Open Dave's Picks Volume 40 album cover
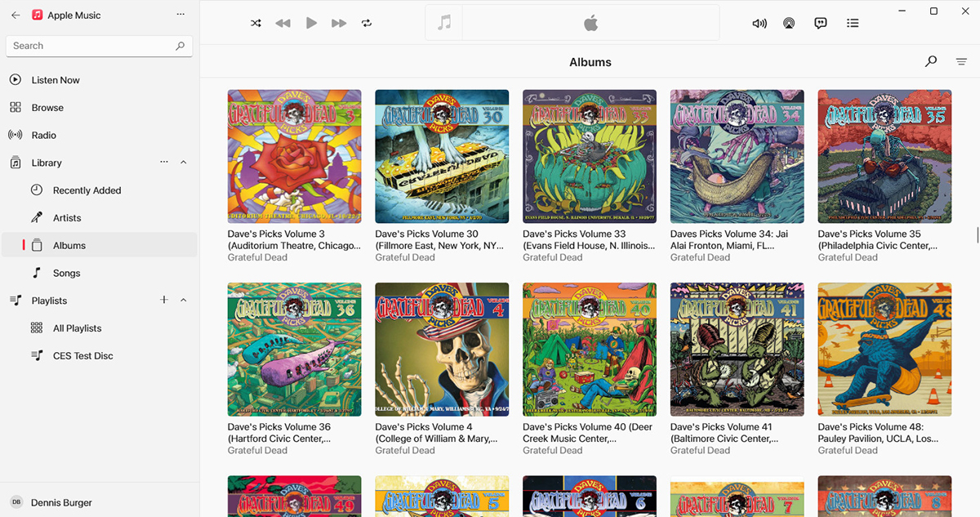The width and height of the screenshot is (980, 517). click(x=590, y=350)
